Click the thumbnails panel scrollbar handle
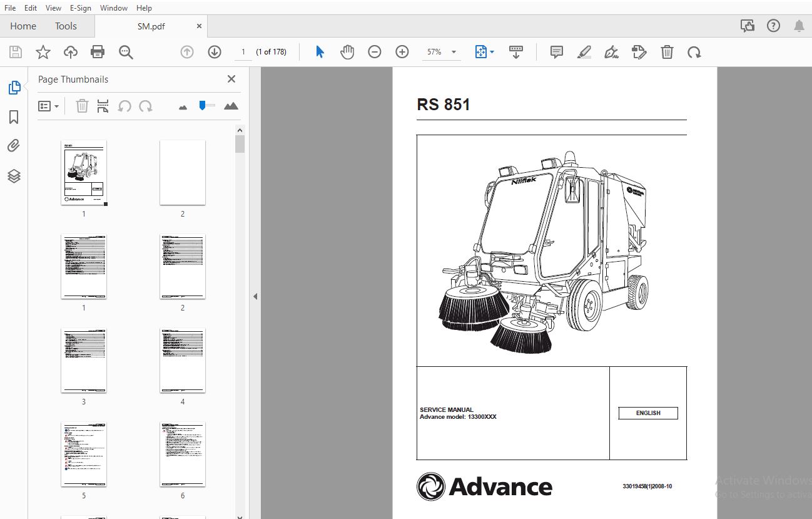812x519 pixels. pos(240,144)
